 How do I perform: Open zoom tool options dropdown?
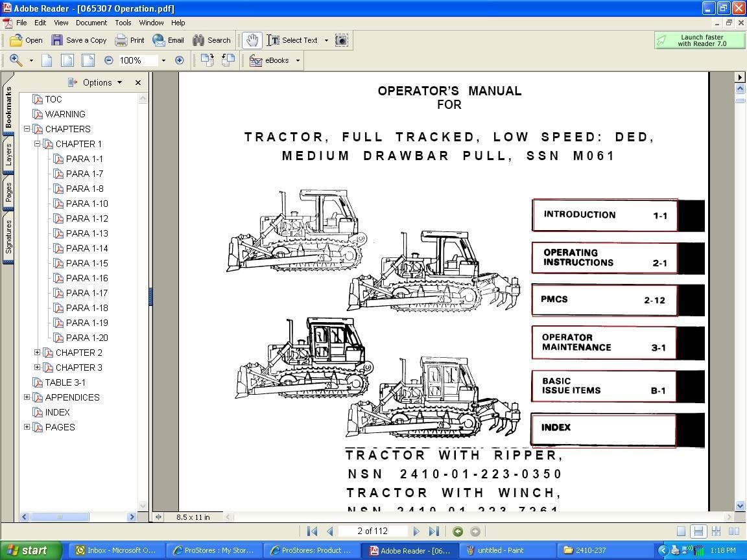click(x=31, y=60)
